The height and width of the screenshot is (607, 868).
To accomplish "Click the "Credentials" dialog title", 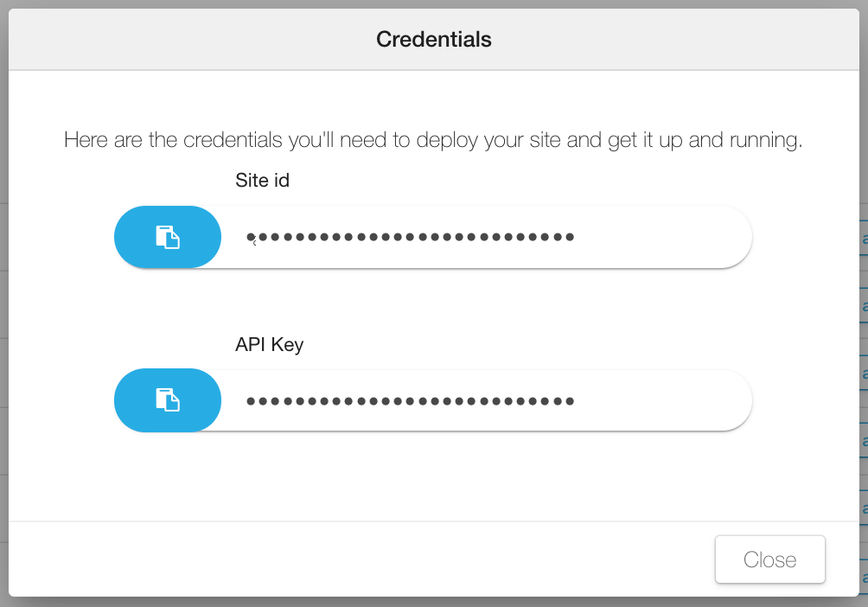I will pyautogui.click(x=433, y=39).
